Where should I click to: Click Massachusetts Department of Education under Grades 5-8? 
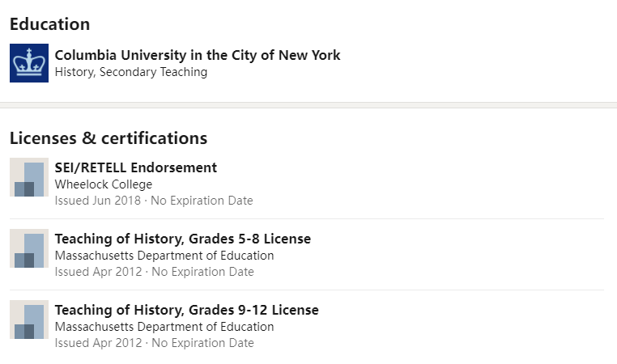[164, 256]
